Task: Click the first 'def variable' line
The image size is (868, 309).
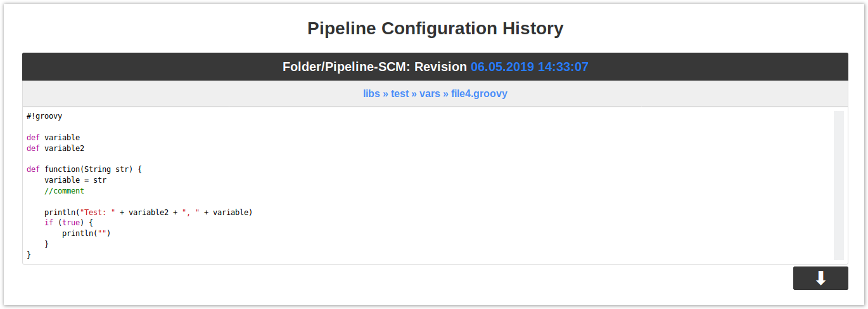Action: coord(53,137)
